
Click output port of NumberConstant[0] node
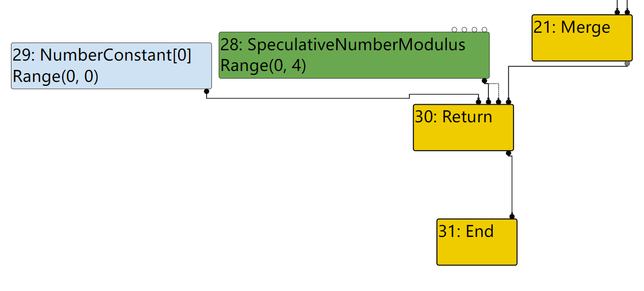pyautogui.click(x=206, y=91)
